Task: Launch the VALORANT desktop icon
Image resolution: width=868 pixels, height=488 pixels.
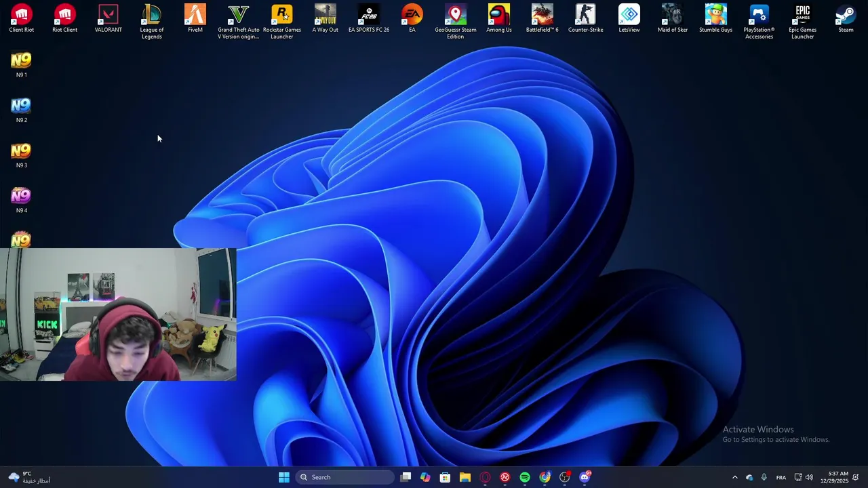Action: [x=108, y=19]
